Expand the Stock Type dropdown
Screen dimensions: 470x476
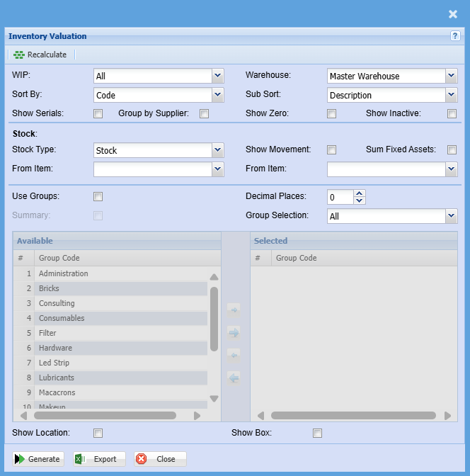[x=217, y=150]
